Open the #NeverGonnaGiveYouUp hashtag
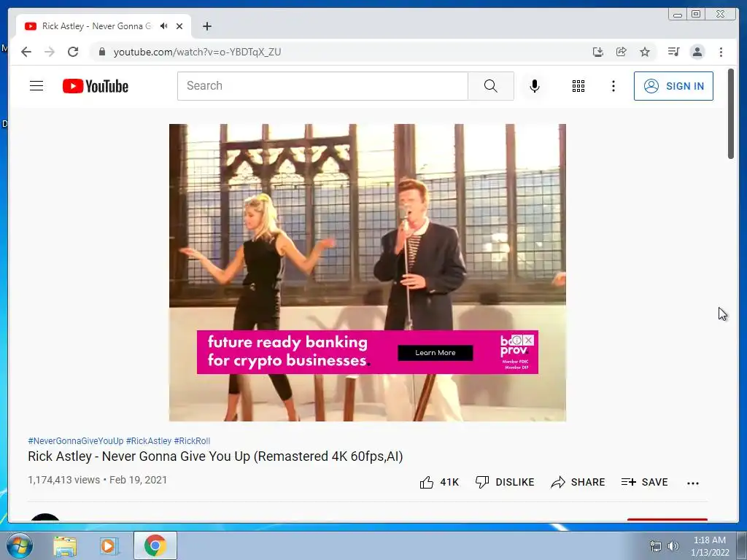Viewport: 747px width, 560px height. pyautogui.click(x=76, y=441)
